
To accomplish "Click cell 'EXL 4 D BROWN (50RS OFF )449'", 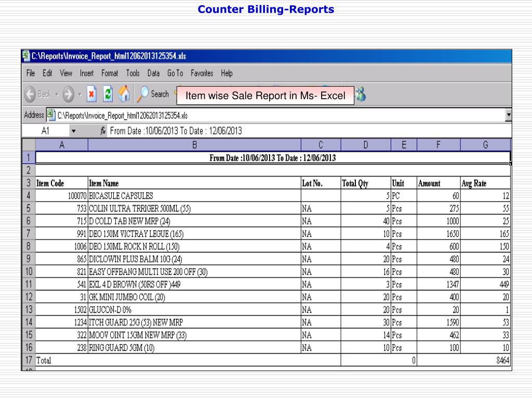I will pyautogui.click(x=194, y=284).
